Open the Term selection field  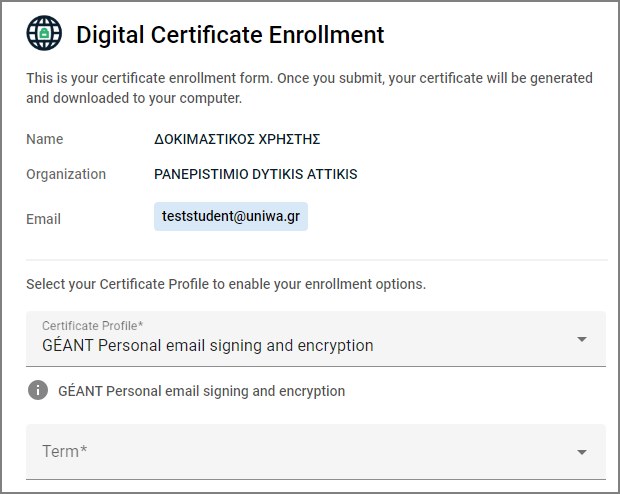[x=316, y=452]
